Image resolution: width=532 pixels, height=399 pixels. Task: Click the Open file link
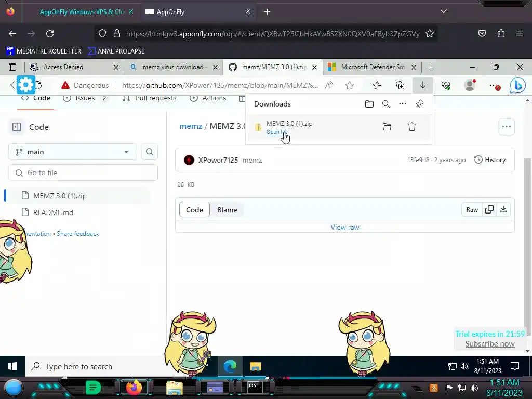click(x=276, y=131)
